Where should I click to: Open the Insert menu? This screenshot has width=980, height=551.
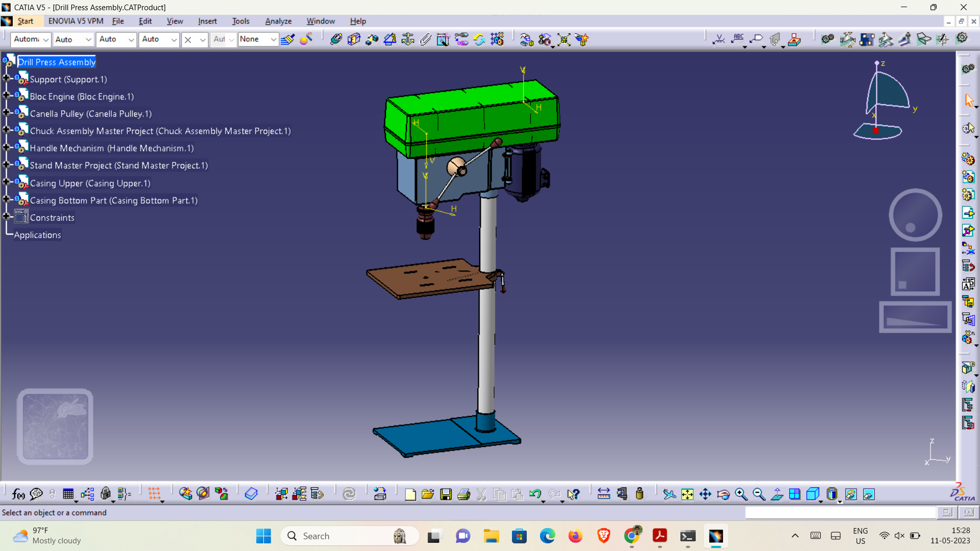tap(207, 21)
